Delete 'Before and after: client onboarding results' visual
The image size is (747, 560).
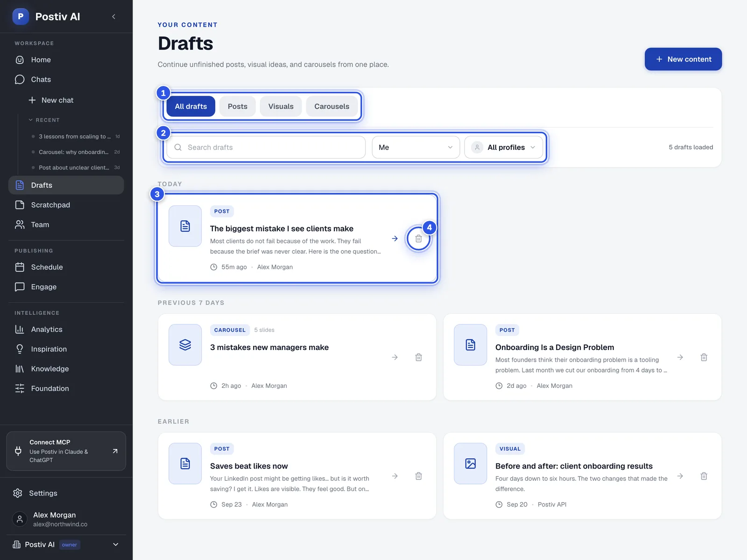coord(704,476)
